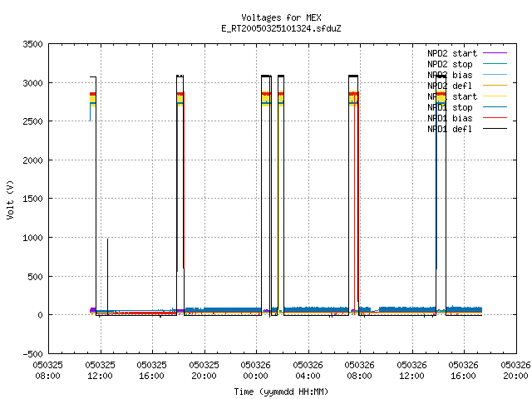This screenshot has height=399, width=532.
Task: Click the 'NPD1 defl' legend label
Action: pos(450,129)
